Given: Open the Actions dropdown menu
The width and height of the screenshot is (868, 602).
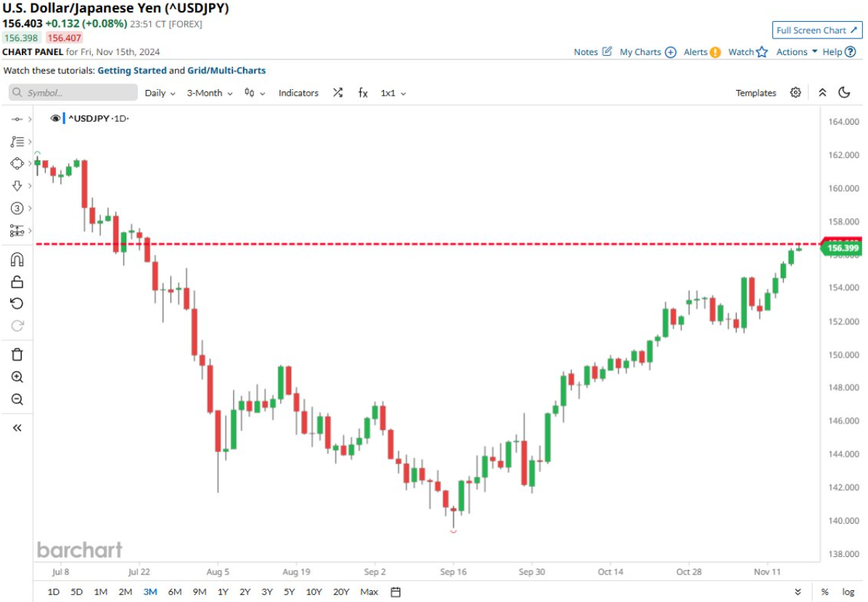Looking at the screenshot, I should [797, 51].
